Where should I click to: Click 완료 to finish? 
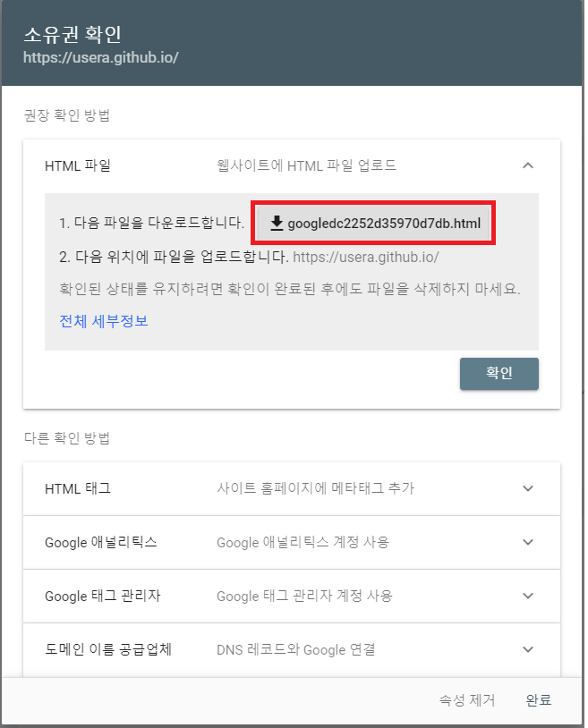click(538, 700)
